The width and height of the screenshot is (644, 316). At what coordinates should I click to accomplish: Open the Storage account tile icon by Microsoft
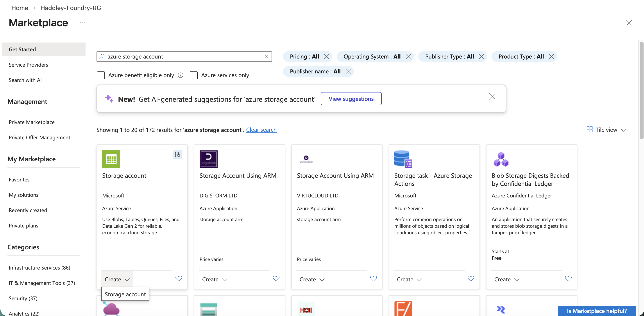click(111, 159)
